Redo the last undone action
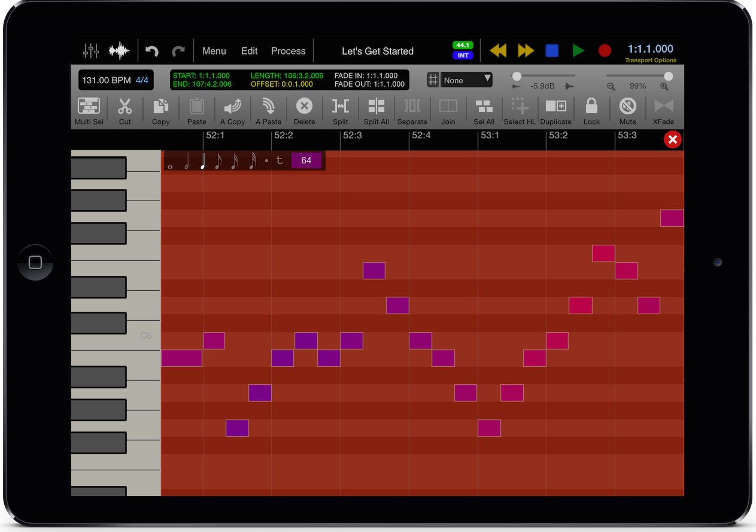This screenshot has width=756, height=532. [x=178, y=51]
